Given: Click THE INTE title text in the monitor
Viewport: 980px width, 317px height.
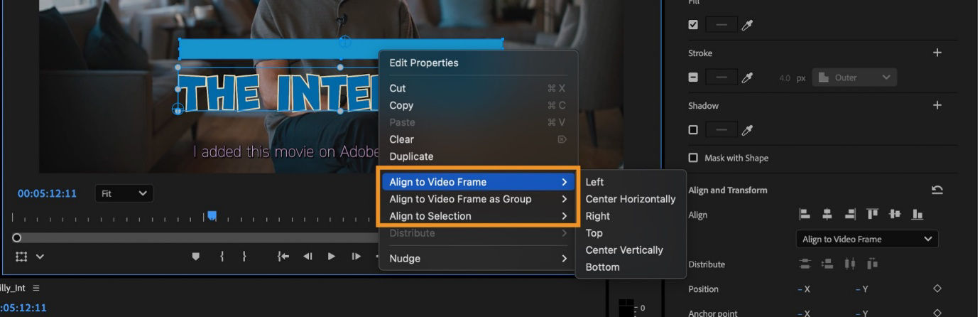Looking at the screenshot, I should tap(278, 92).
